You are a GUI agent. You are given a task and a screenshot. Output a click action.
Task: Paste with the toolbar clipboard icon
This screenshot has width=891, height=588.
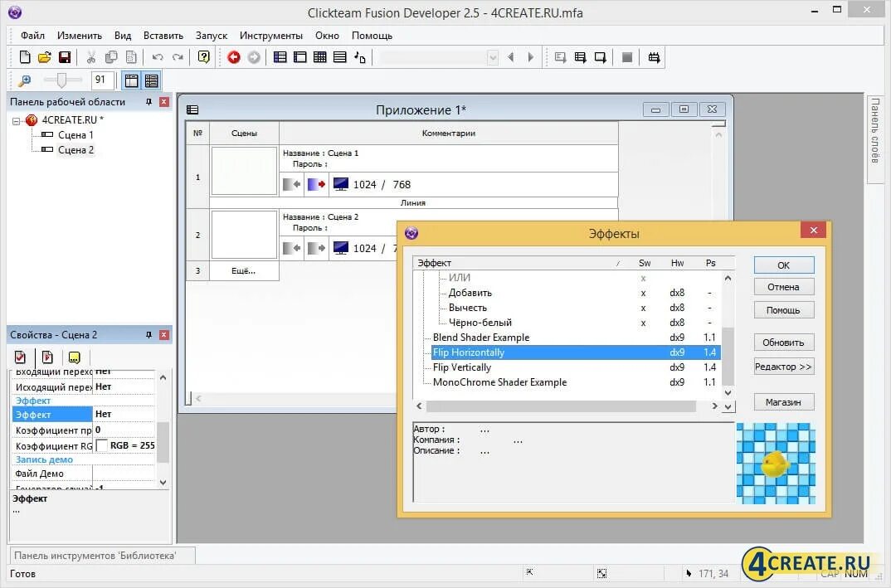pos(131,57)
